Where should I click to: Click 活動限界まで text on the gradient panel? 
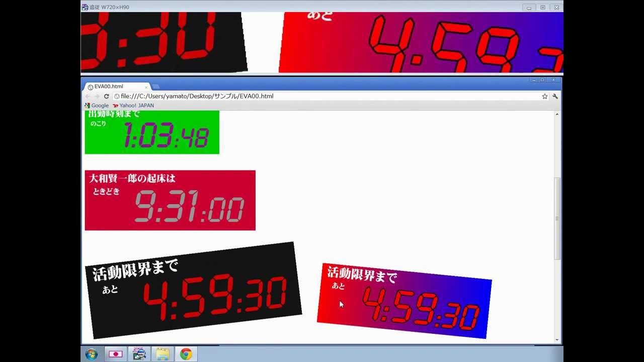click(x=362, y=275)
